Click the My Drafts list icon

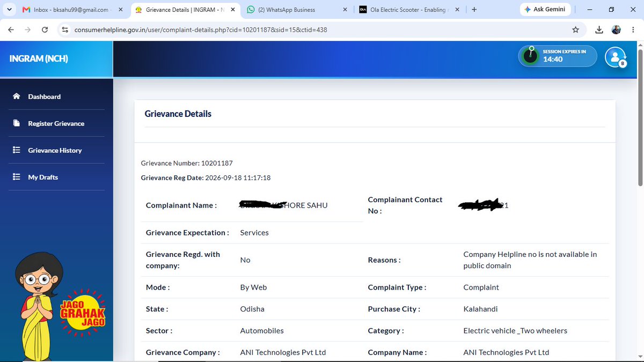16,177
